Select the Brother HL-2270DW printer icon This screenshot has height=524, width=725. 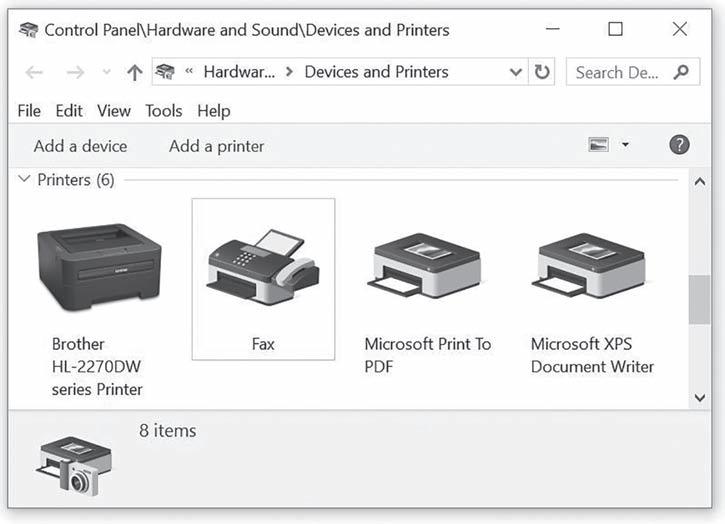(x=99, y=267)
